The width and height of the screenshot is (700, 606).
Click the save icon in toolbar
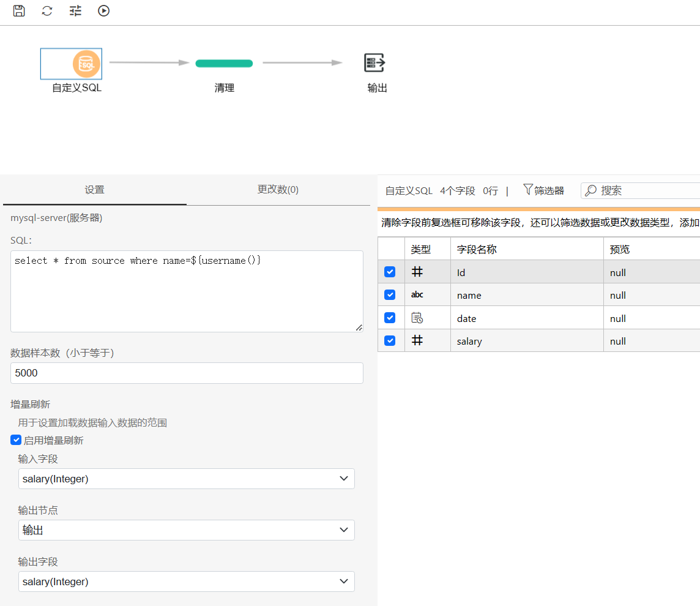[x=19, y=11]
